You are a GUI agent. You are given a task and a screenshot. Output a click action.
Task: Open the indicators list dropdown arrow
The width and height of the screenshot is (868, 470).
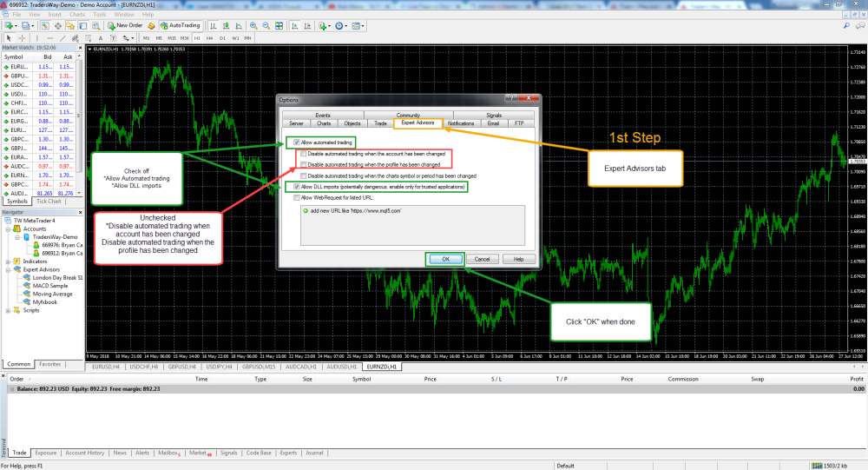coord(329,25)
